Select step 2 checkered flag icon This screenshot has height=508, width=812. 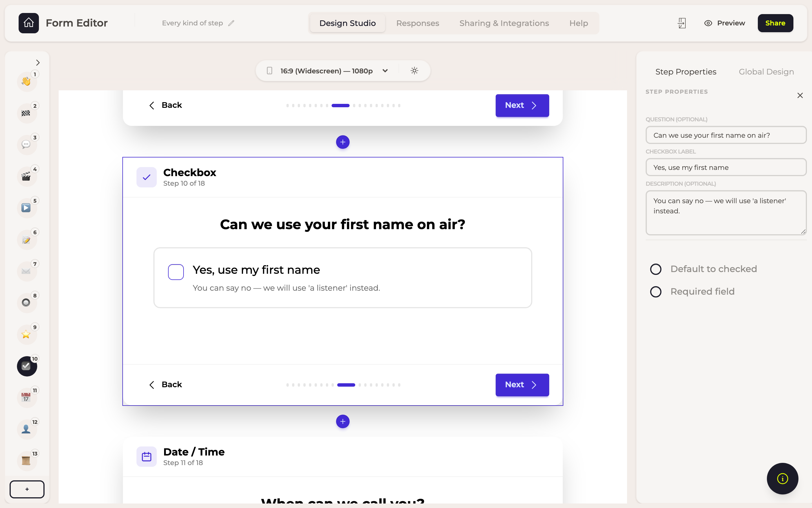click(27, 113)
